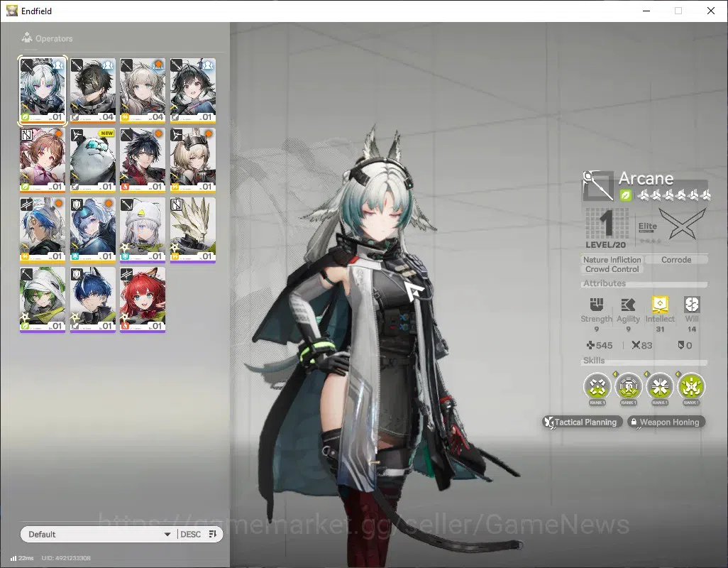Click the network signal bars icon near 22ms
This screenshot has height=568, width=728.
[13, 558]
